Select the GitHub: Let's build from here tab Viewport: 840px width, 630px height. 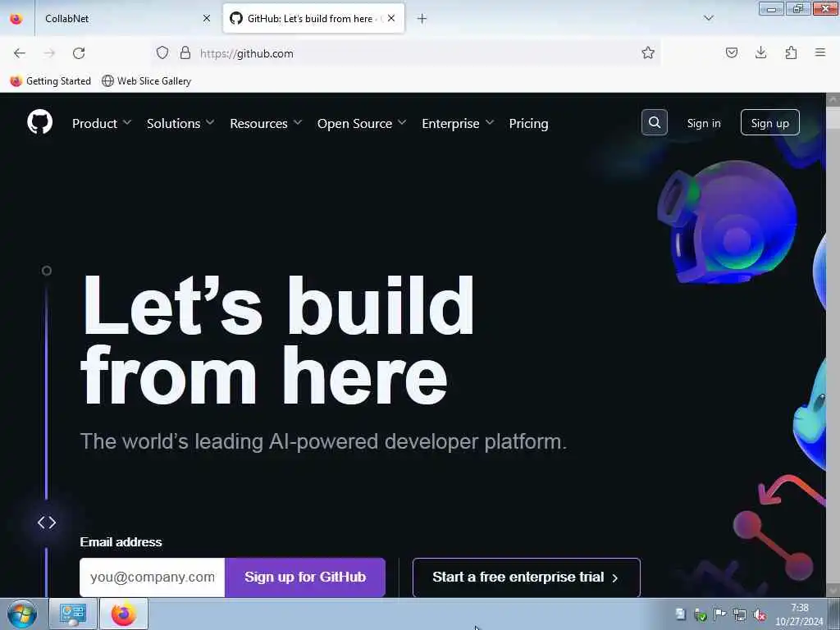[313, 18]
